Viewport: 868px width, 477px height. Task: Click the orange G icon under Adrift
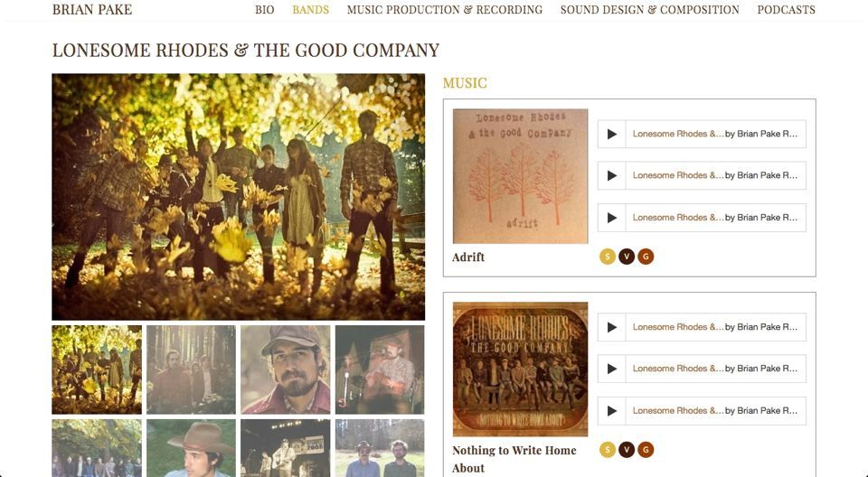(x=646, y=257)
